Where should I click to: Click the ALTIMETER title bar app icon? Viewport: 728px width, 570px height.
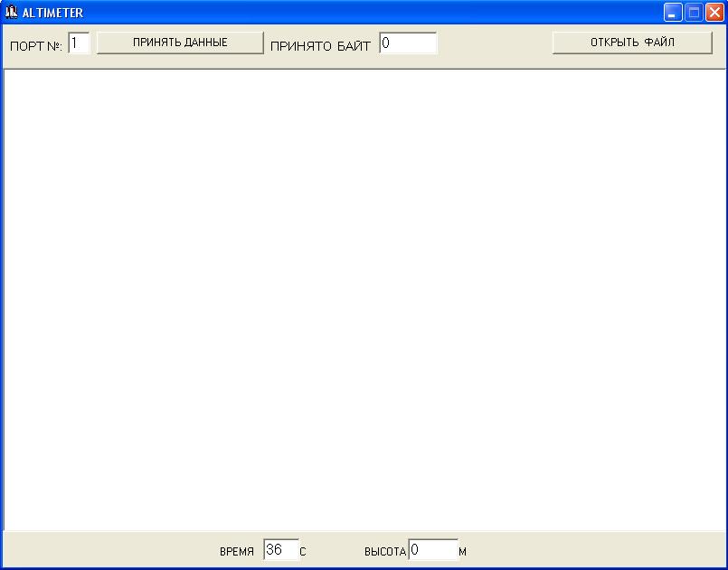tap(11, 12)
